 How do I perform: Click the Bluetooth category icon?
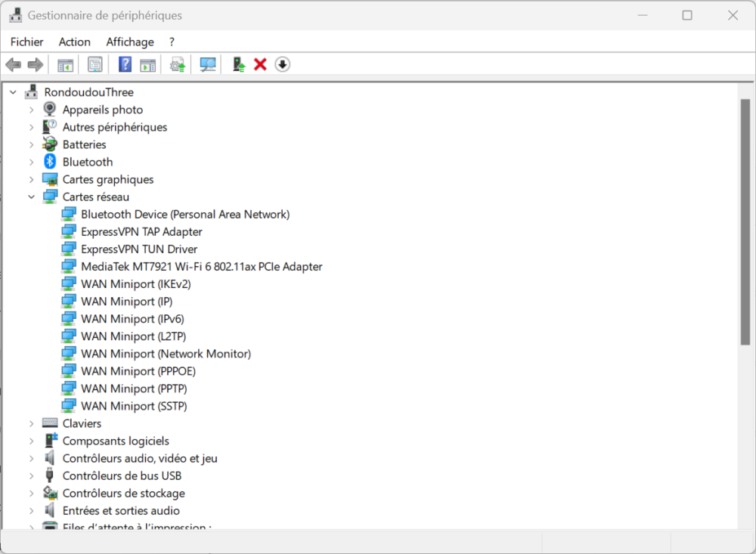[x=50, y=162]
